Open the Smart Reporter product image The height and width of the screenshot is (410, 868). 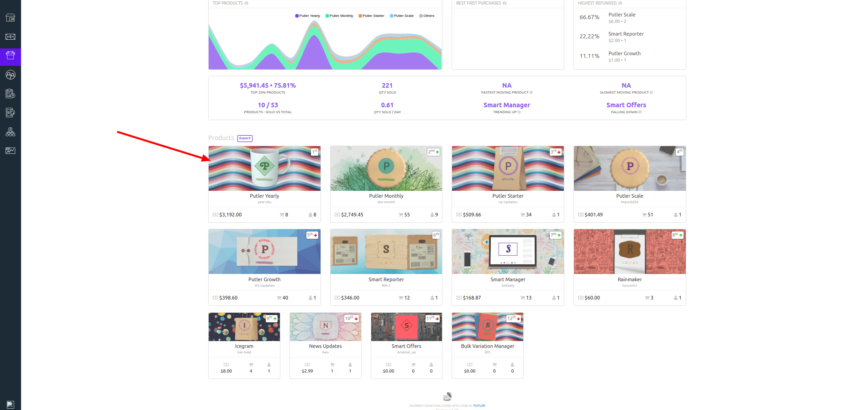click(x=386, y=252)
